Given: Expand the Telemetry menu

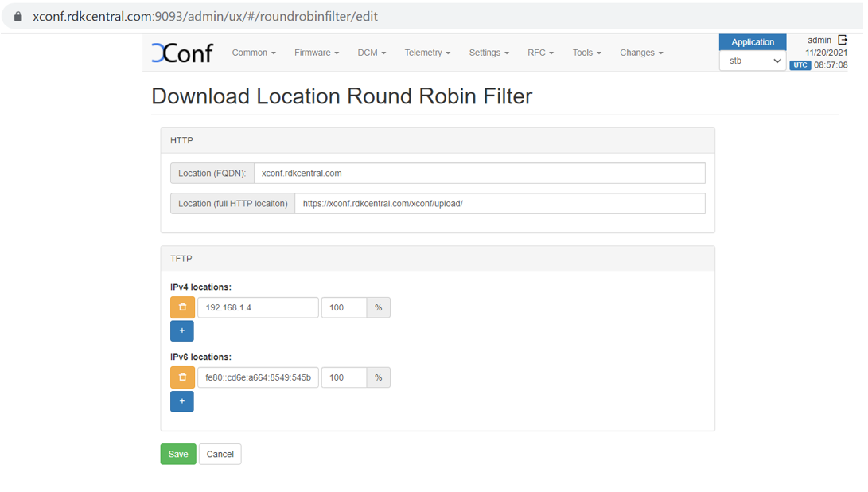Looking at the screenshot, I should pyautogui.click(x=426, y=53).
